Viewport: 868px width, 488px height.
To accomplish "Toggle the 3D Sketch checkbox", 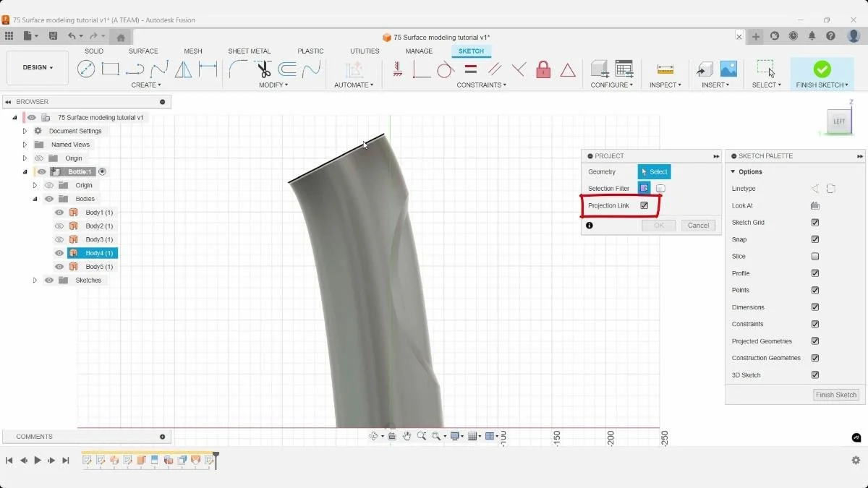I will (815, 375).
